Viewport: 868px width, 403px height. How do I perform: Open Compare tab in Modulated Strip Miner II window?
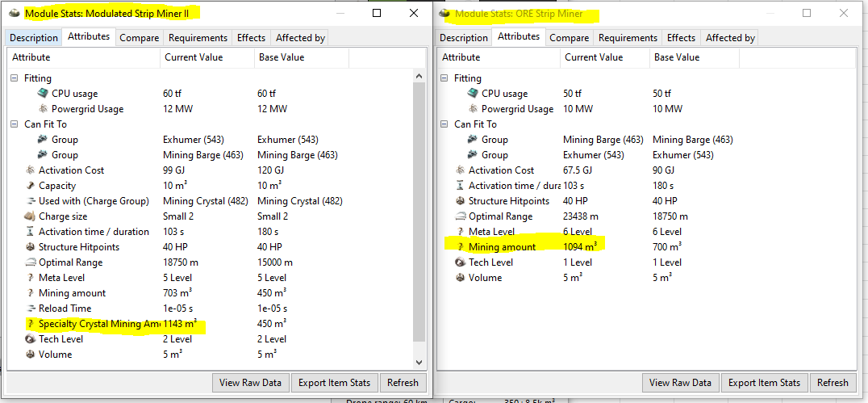coord(140,38)
